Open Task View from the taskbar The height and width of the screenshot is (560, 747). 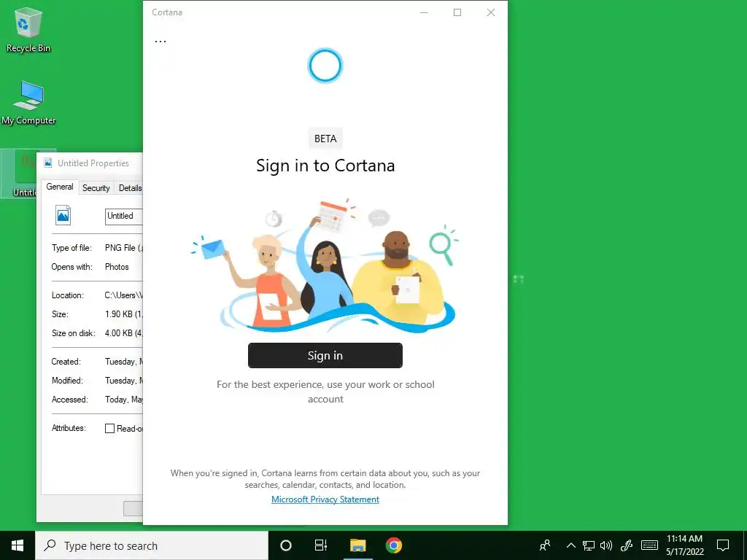click(321, 545)
